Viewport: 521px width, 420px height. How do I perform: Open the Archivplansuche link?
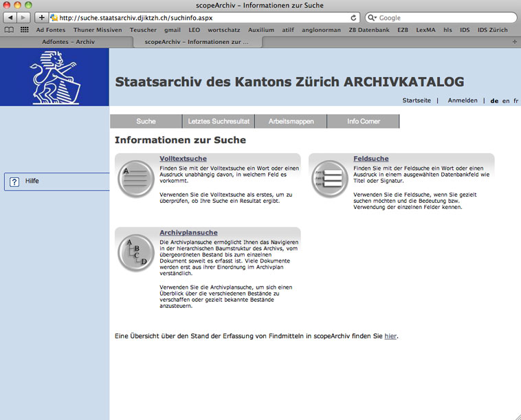[189, 232]
